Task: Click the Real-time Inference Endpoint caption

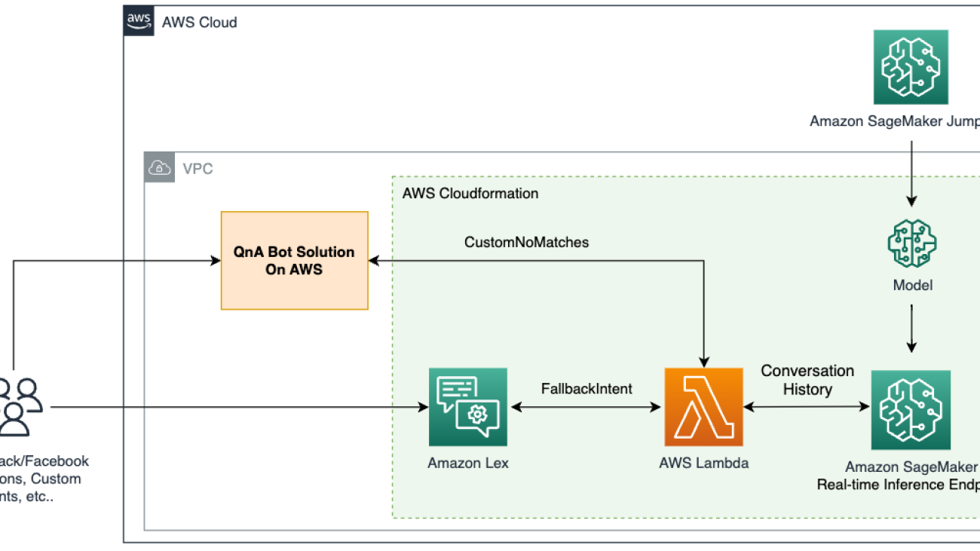Action: click(x=899, y=484)
